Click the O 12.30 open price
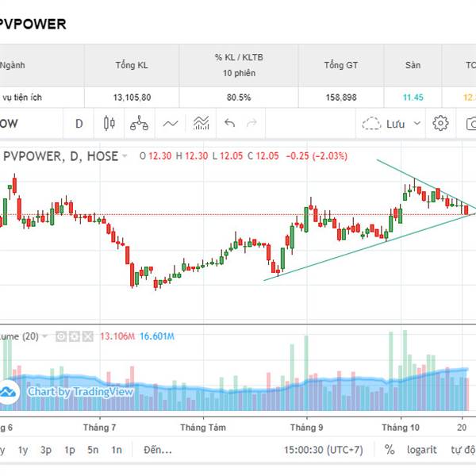476x476 pixels. [155, 156]
